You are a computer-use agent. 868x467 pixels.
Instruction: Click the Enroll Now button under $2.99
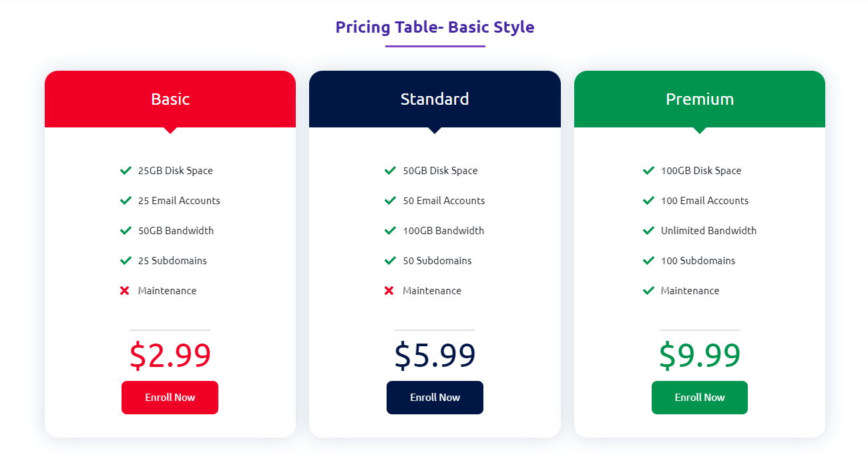[170, 398]
